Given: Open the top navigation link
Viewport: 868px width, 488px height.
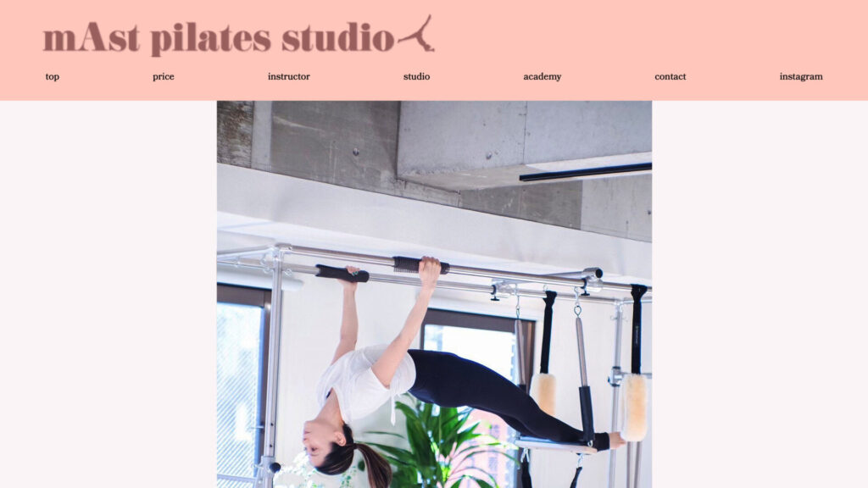Looking at the screenshot, I should (x=52, y=76).
